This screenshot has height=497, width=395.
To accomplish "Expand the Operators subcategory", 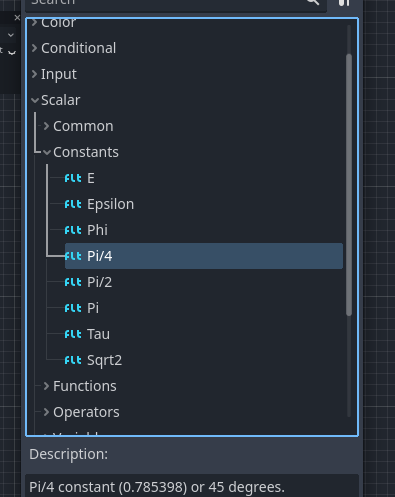I will point(47,412).
